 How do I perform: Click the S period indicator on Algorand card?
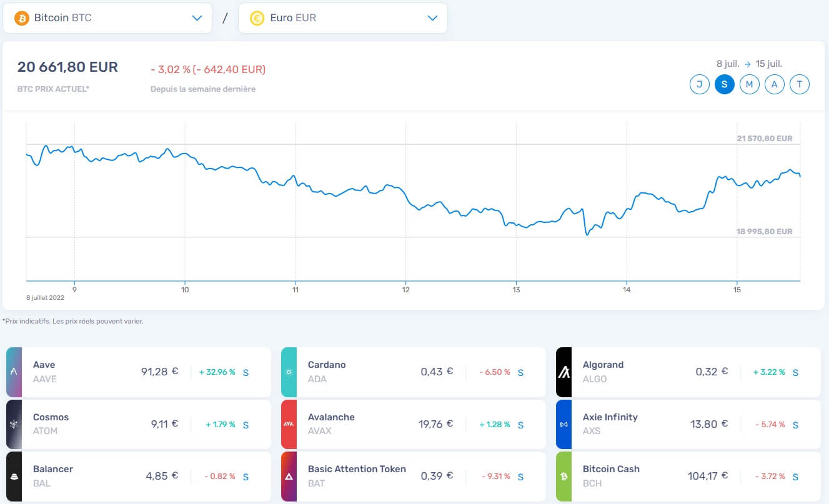[x=795, y=372]
